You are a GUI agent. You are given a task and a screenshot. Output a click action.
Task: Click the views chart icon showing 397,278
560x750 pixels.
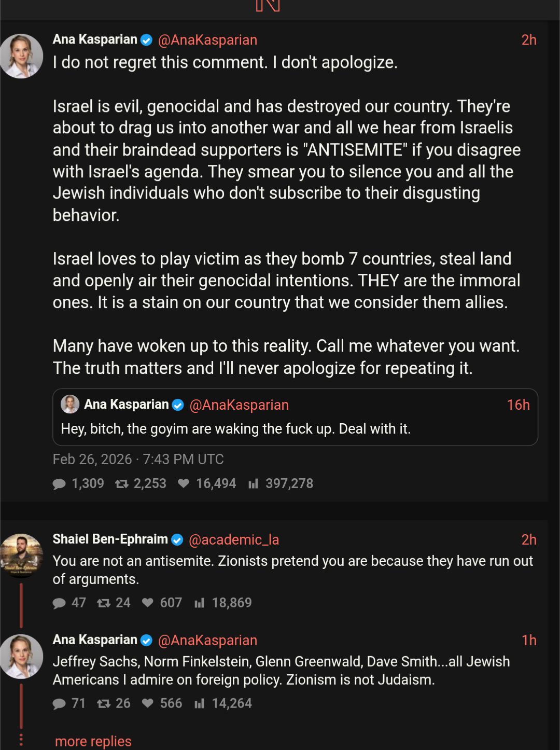[253, 484]
